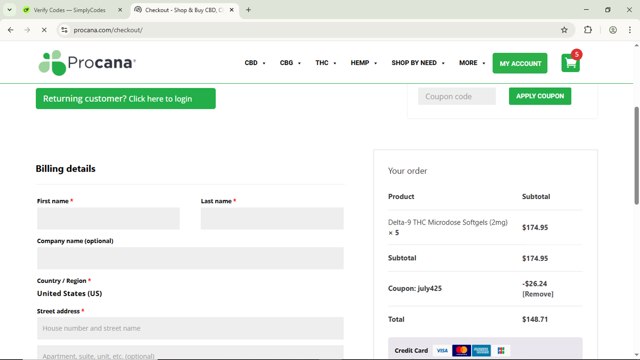Close the Checkout tab
Viewport: 640px width, 360px height.
point(231,10)
